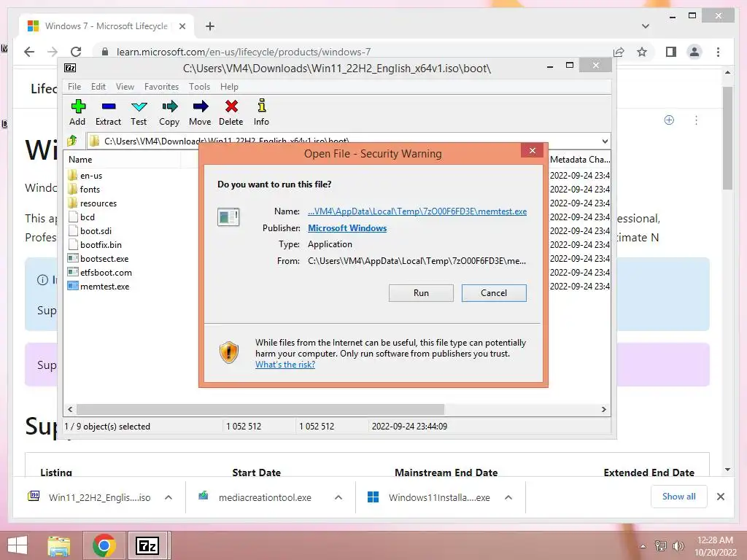Expand the 7-Zip path dropdown arrow
The height and width of the screenshot is (560, 747).
point(605,141)
